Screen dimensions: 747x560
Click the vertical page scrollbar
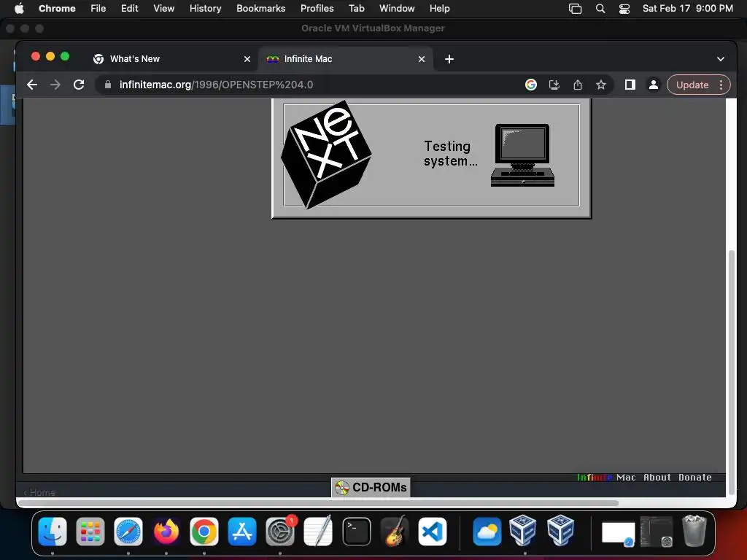click(x=732, y=373)
